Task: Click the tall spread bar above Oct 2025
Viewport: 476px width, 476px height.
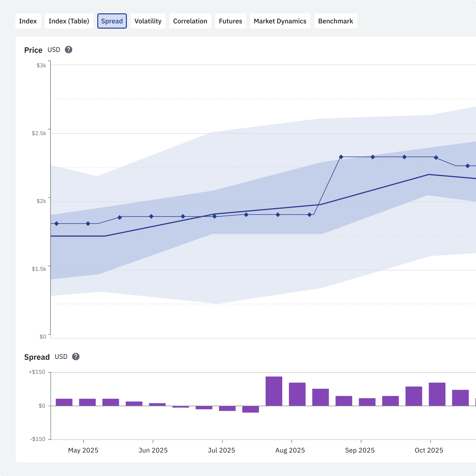Action: (437, 394)
